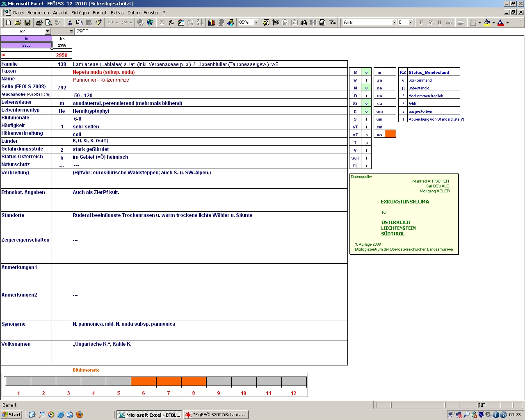Click the 'Nepeta nuda (subsp. nuda)' taxon cell
The height and width of the screenshot is (420, 525).
[x=210, y=72]
